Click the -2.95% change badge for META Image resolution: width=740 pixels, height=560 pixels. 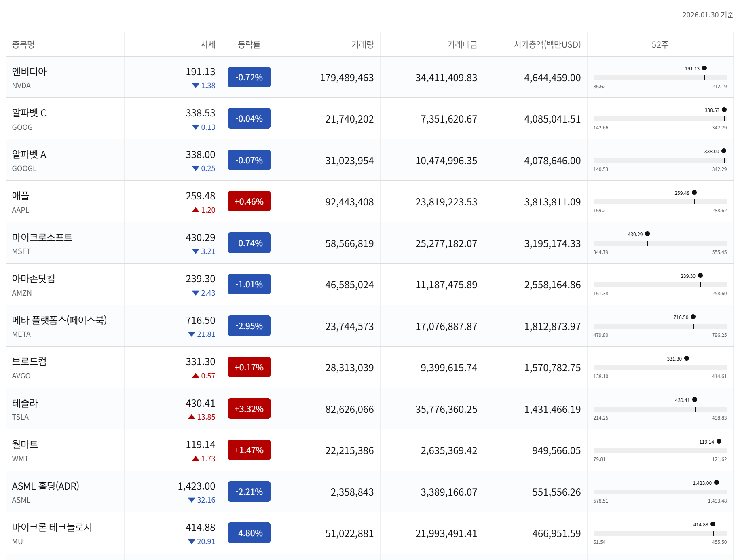(x=249, y=326)
